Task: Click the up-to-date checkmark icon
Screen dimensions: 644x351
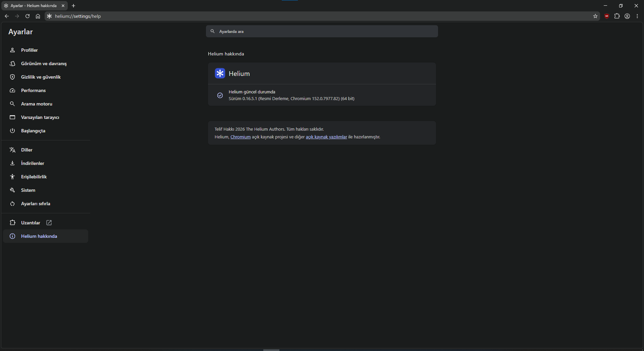Action: point(220,95)
